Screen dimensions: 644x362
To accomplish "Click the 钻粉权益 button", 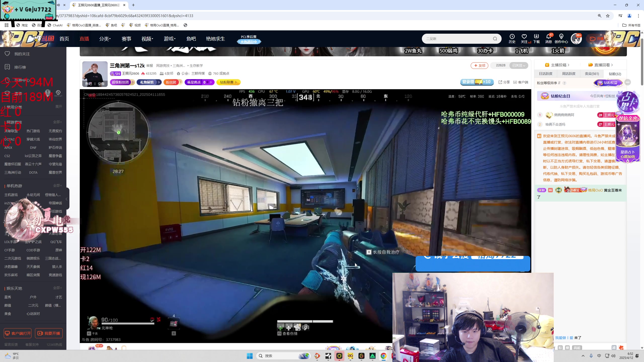I will tap(608, 82).
